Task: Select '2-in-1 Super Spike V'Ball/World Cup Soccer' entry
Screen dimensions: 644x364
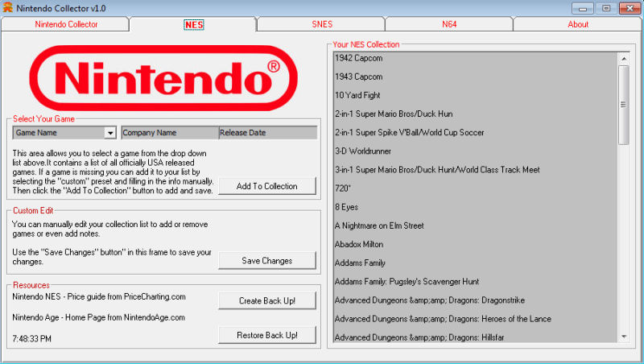Action: (x=409, y=132)
